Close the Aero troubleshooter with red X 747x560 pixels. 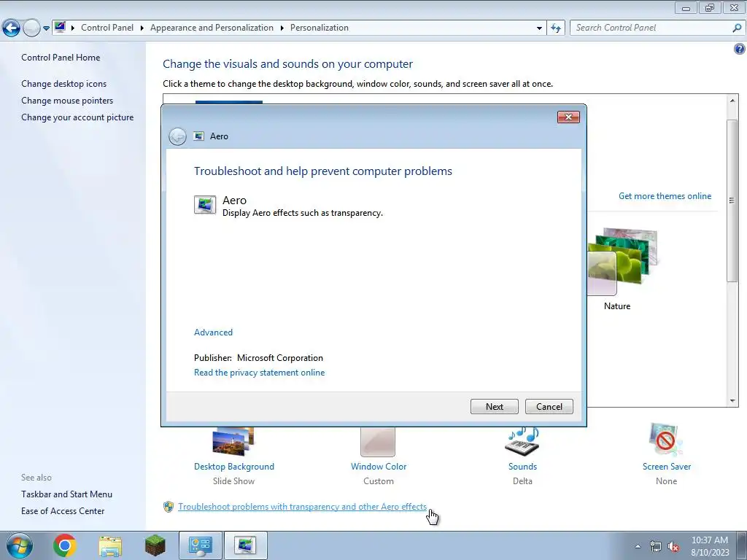(568, 117)
